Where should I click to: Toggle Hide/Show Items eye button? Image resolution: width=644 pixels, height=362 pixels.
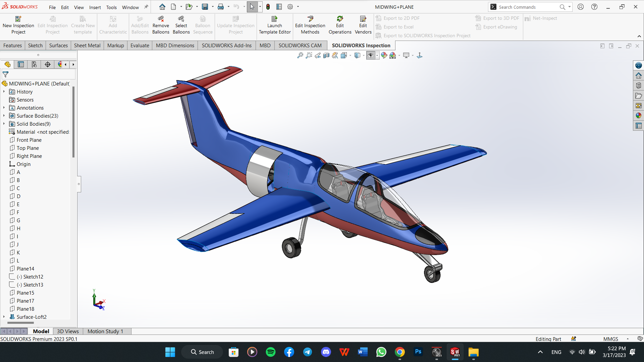370,55
